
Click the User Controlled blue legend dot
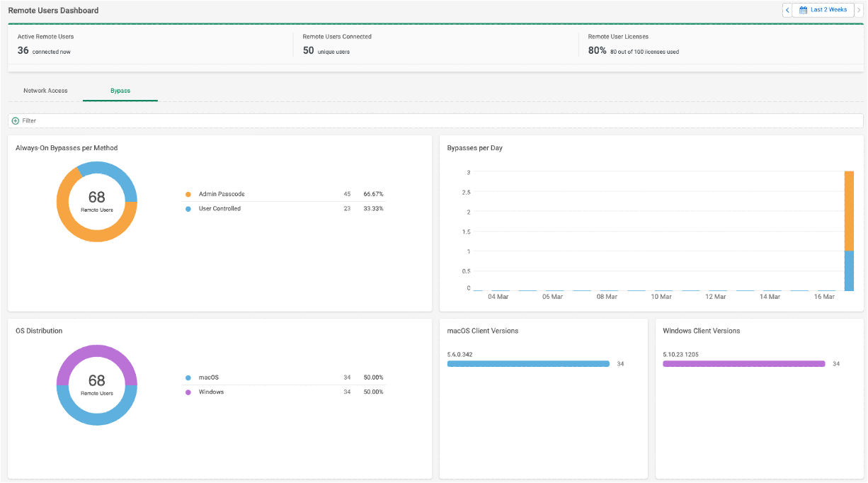[188, 209]
